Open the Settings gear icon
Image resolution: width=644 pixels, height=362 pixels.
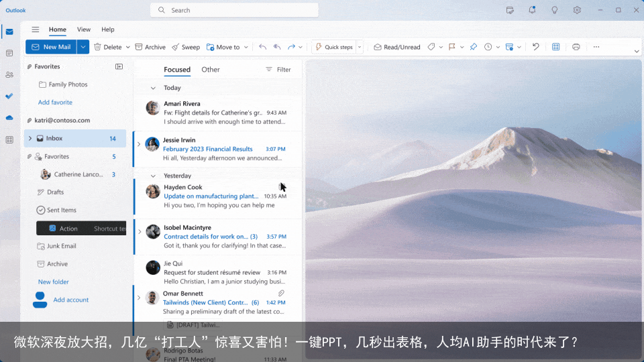[x=577, y=10]
